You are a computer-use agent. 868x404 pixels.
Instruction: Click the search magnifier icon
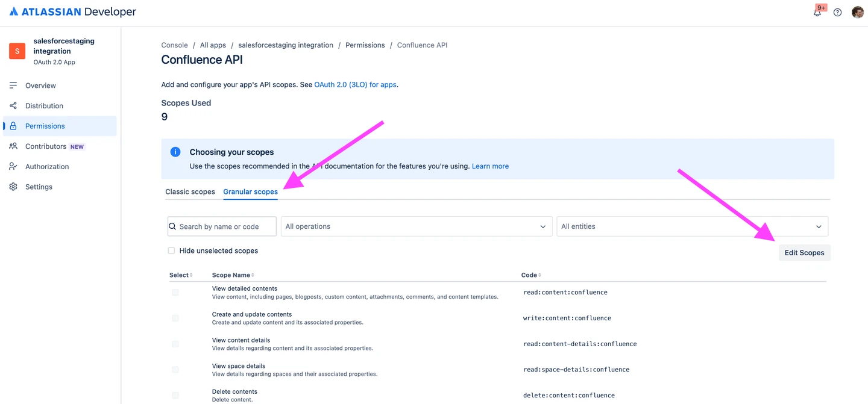click(173, 226)
